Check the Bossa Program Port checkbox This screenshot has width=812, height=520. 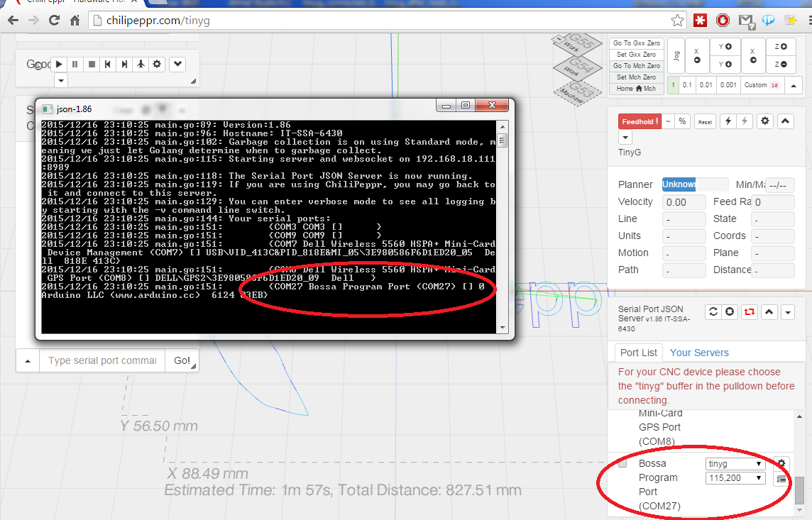pos(622,463)
